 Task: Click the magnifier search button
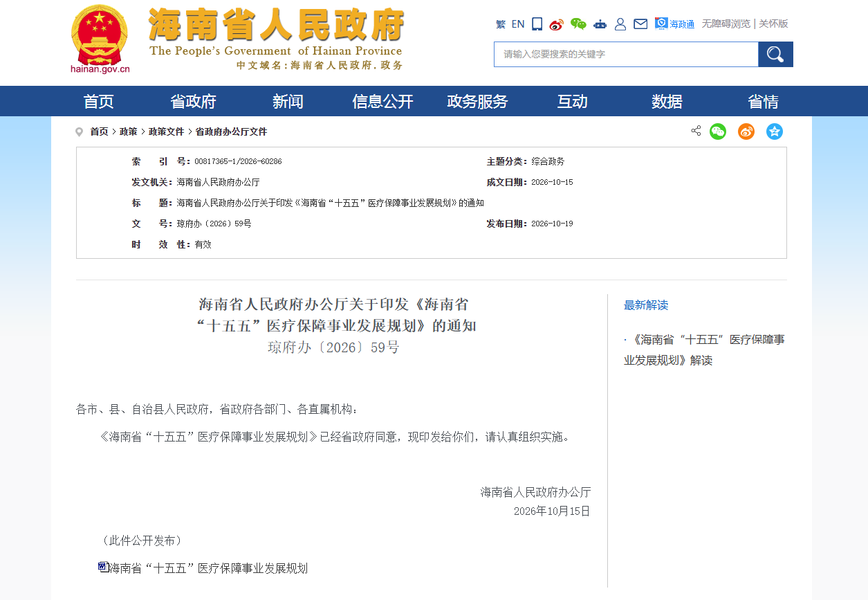tap(776, 54)
